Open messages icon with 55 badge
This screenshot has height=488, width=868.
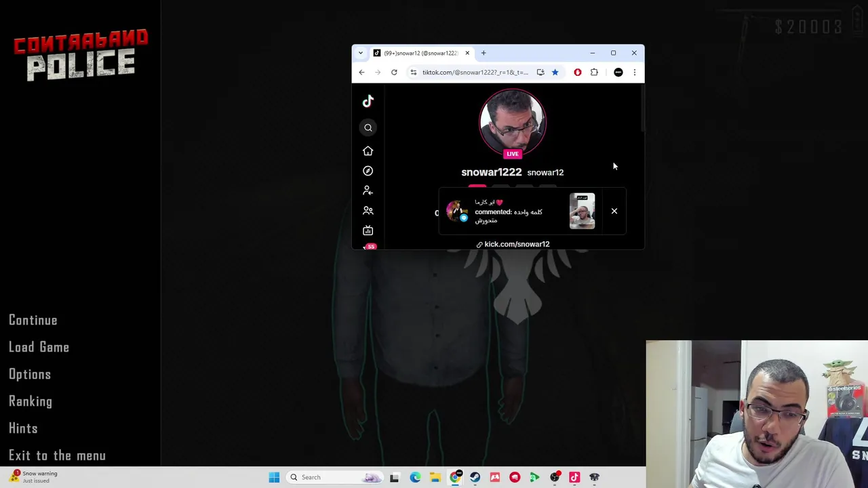coord(368,247)
